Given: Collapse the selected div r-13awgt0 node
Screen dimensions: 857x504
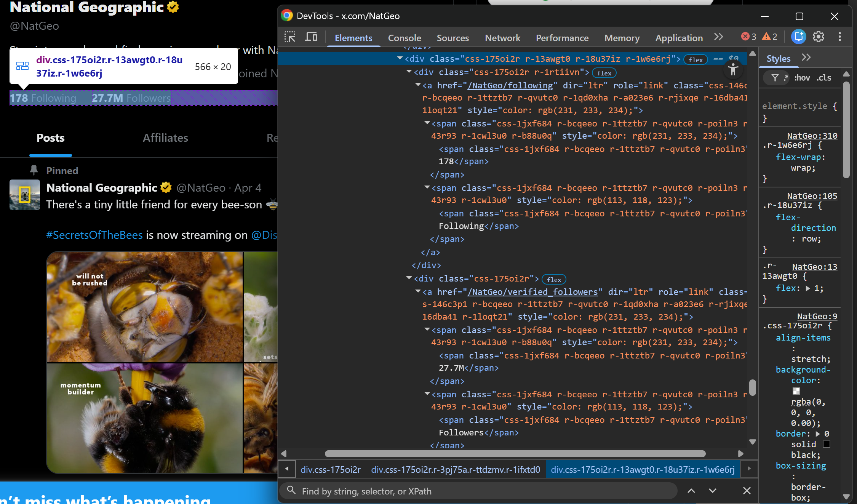Looking at the screenshot, I should (400, 58).
